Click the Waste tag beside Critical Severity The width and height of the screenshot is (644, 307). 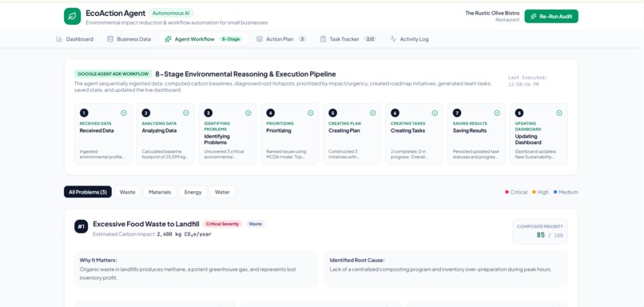(x=255, y=224)
